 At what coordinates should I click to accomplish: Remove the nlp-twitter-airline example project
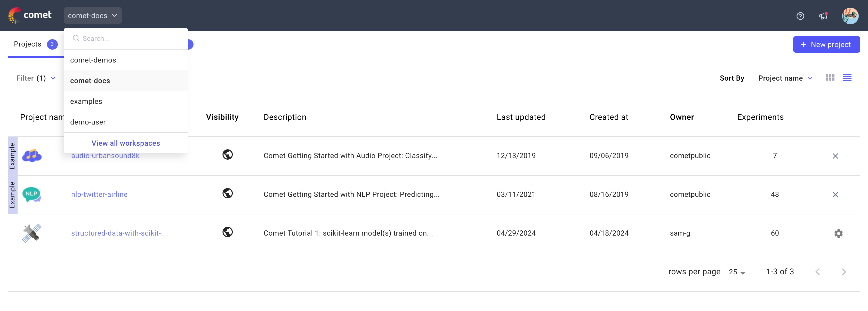pos(836,195)
